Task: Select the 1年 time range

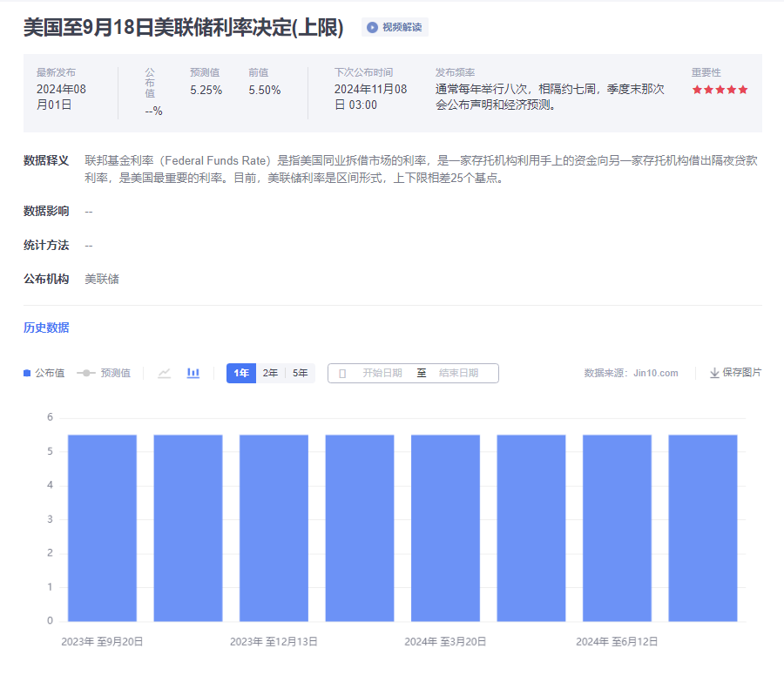Action: tap(241, 373)
